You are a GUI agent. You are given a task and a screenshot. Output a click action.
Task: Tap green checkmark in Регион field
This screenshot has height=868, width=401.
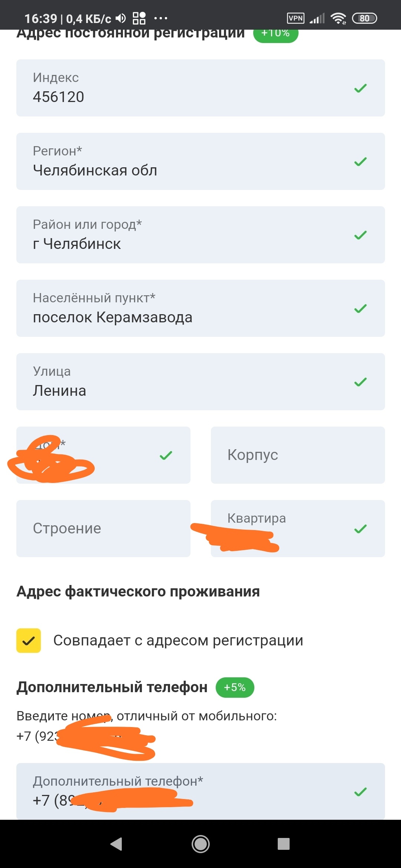[x=360, y=162]
